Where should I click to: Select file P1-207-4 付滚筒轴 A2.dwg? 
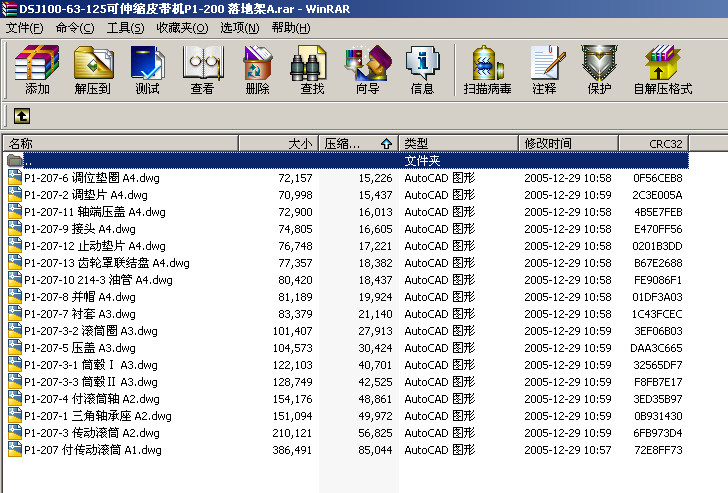pos(91,399)
